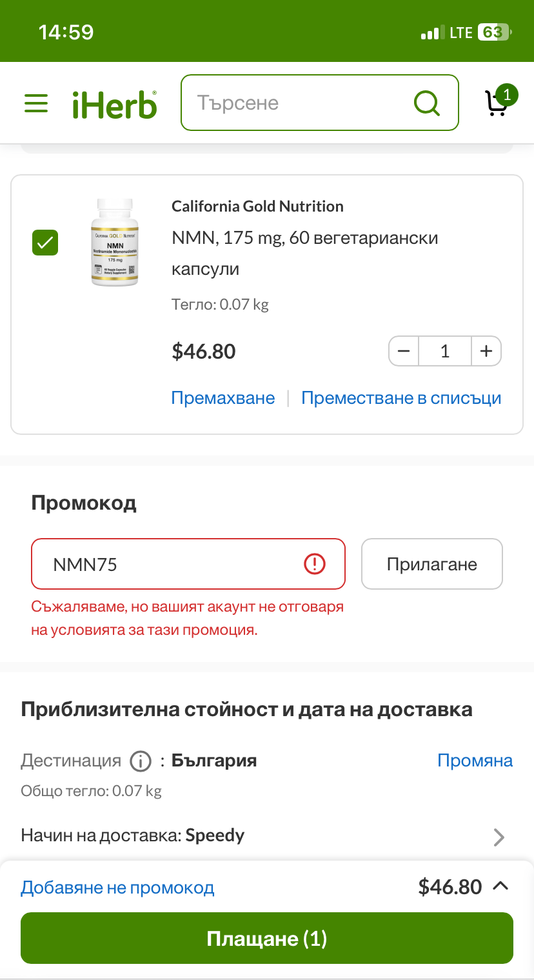Viewport: 534px width, 980px height.
Task: Tap the iHerb logo
Action: (x=115, y=103)
